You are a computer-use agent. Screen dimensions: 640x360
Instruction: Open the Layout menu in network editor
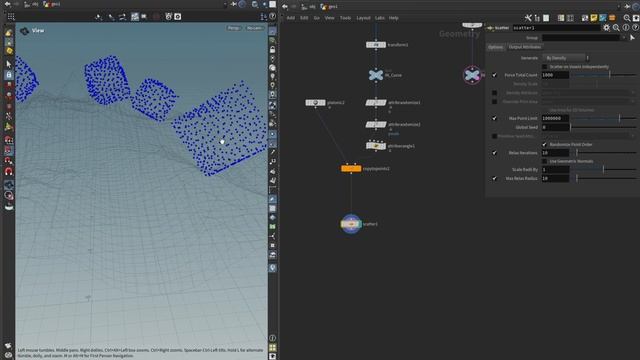click(363, 18)
